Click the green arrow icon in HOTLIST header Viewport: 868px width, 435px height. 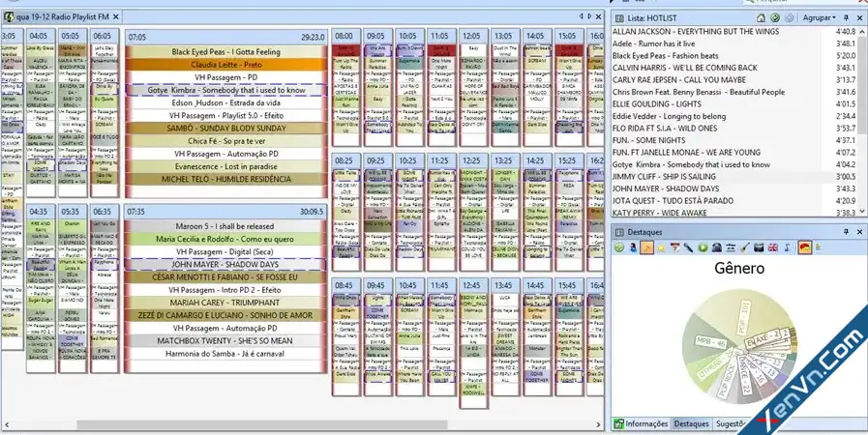point(775,17)
